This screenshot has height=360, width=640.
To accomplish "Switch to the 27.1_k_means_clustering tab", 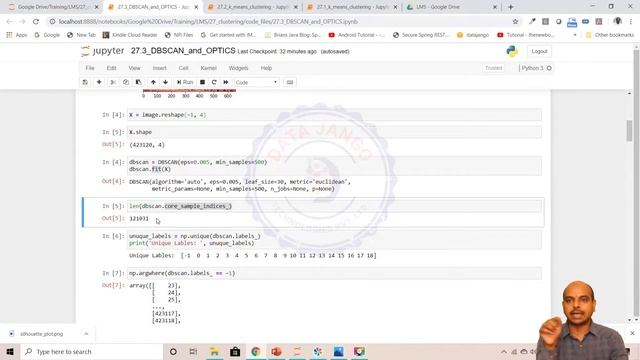I will pyautogui.click(x=352, y=7).
